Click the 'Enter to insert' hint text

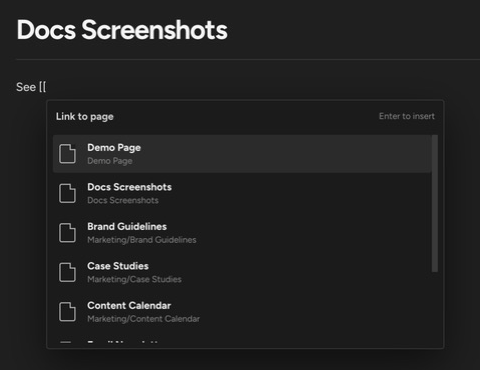coord(407,116)
